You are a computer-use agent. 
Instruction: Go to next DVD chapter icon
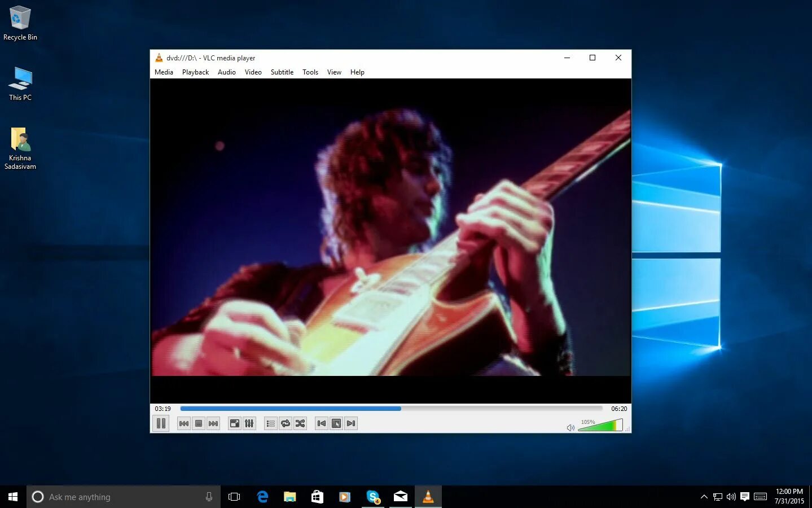[351, 423]
